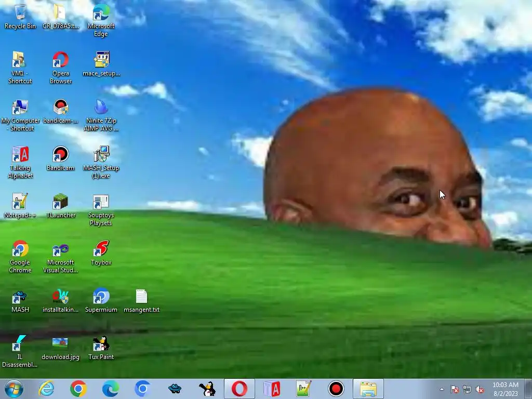The height and width of the screenshot is (399, 532).
Task: Select the Microsoft Visual Studio shortcut
Action: 60,257
